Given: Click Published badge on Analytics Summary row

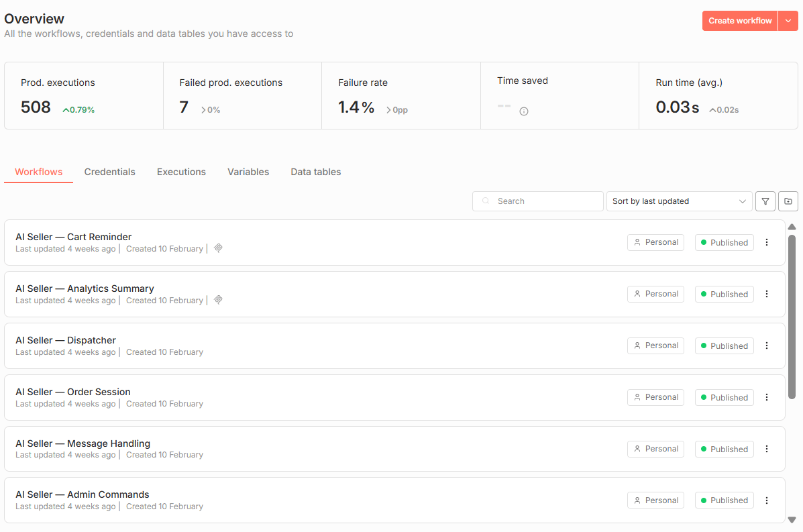Looking at the screenshot, I should (724, 294).
